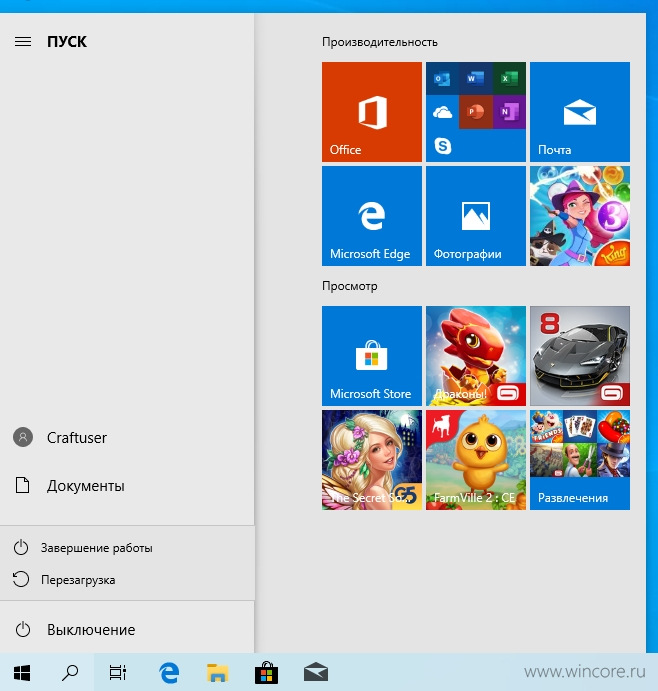Open the Bubble Witch 3 game tile
Viewport: 658px width, 691px height.
[580, 216]
